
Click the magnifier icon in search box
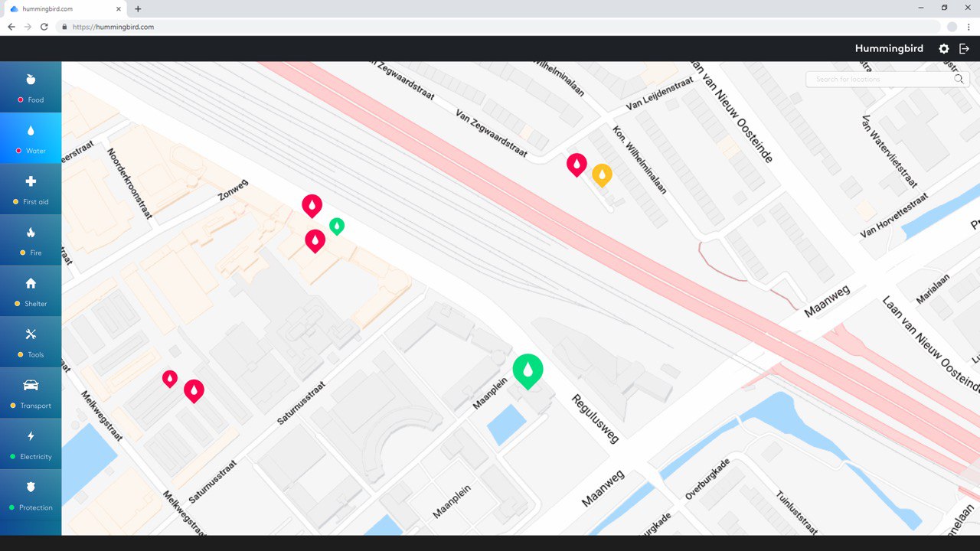pos(959,80)
